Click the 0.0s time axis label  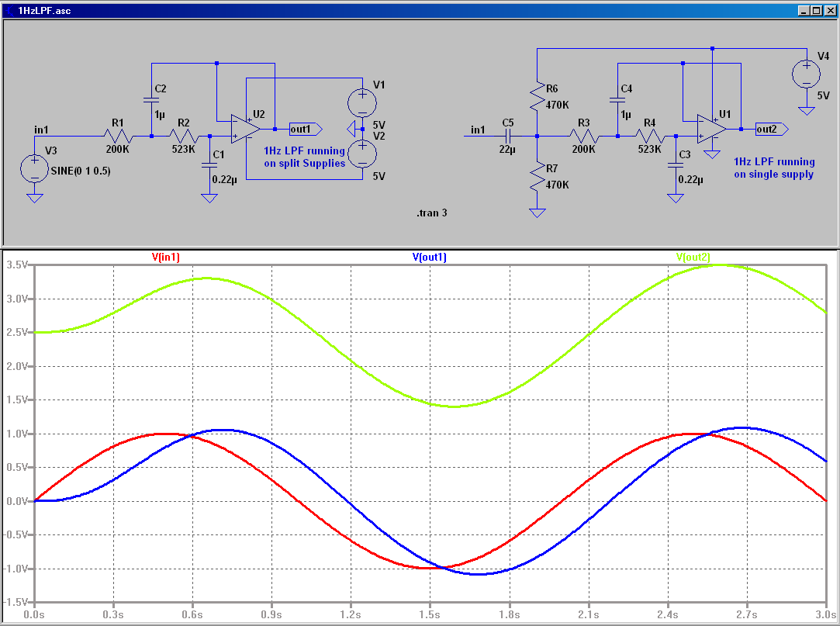34,614
